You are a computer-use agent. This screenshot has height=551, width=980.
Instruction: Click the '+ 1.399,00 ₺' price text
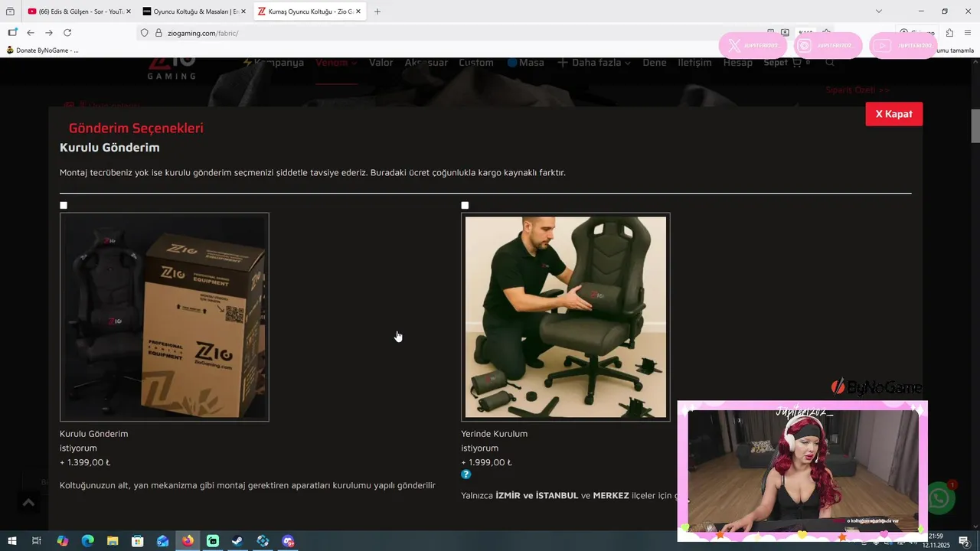(85, 462)
